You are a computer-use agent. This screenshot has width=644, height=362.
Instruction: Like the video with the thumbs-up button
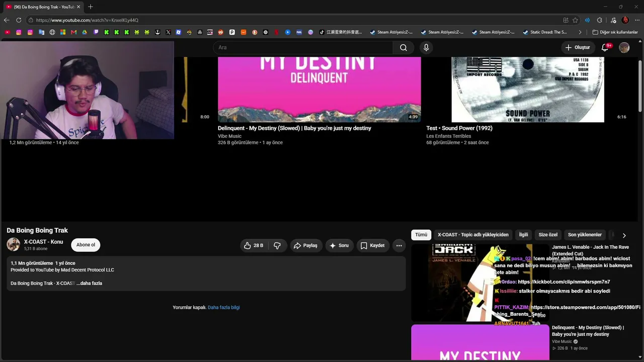click(254, 245)
